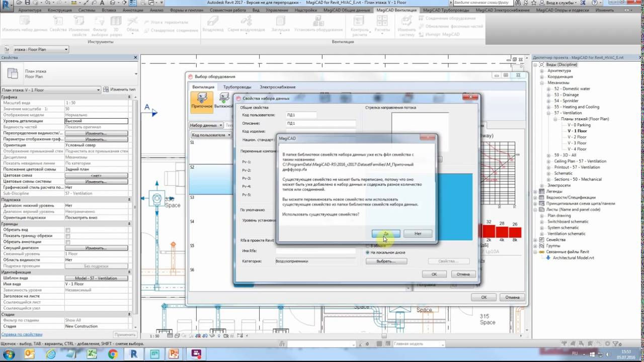This screenshot has width=644, height=362.
Task: Select V - 2 Floor in project browser
Action: [577, 137]
